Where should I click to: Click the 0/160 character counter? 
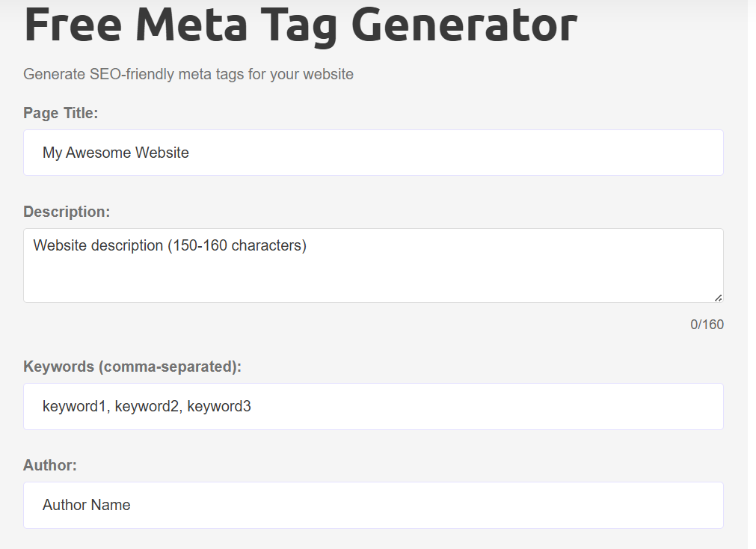[x=707, y=324]
